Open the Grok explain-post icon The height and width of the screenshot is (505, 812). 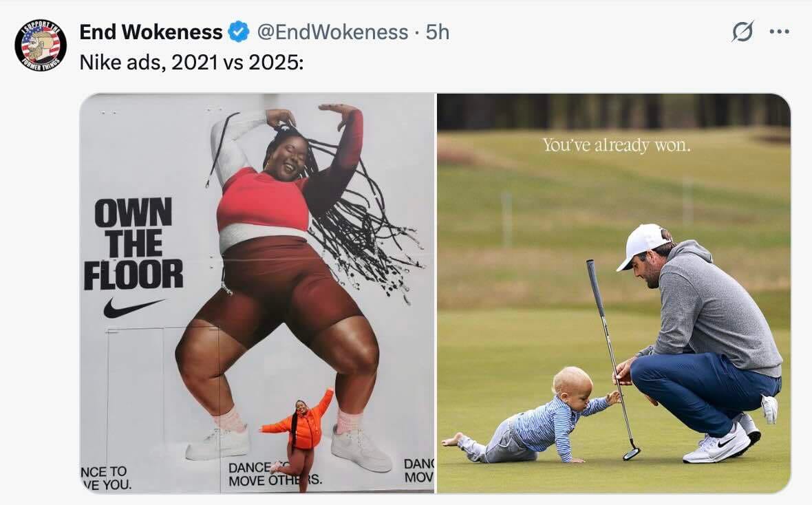[x=742, y=32]
